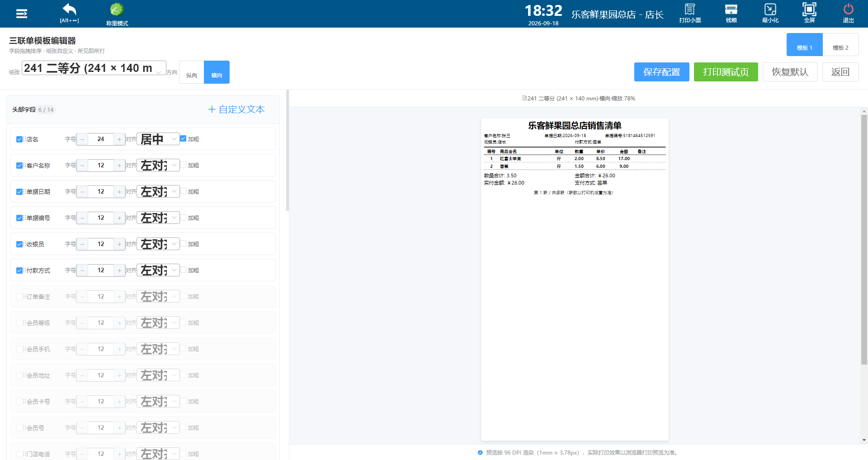Disable bold for 店名
Viewport: 868px width, 460px height.
coord(183,139)
